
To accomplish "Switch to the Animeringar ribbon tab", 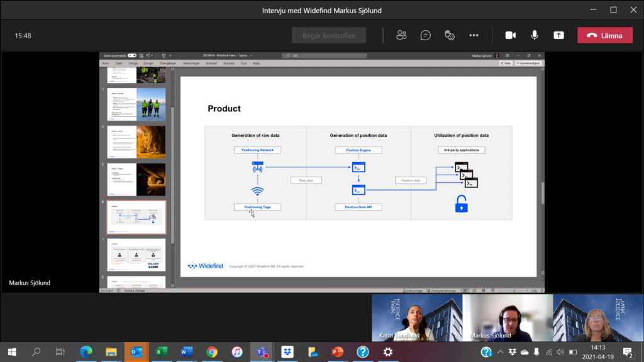I will (x=191, y=63).
